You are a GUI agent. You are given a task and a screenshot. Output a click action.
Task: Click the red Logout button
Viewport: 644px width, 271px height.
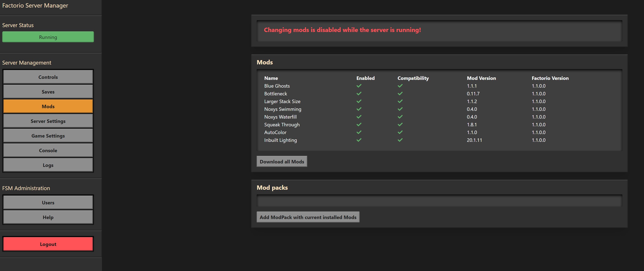tap(48, 244)
